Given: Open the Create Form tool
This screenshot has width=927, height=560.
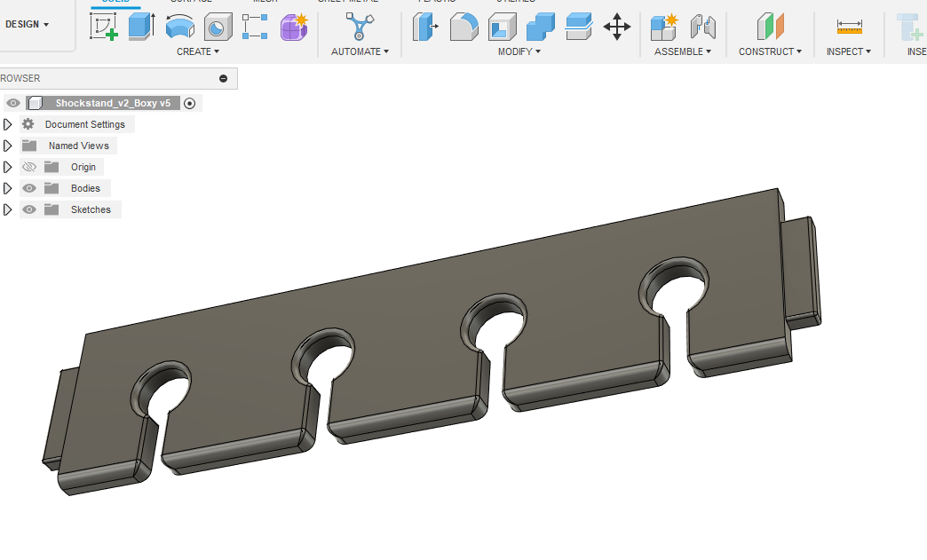Looking at the screenshot, I should coord(294,27).
